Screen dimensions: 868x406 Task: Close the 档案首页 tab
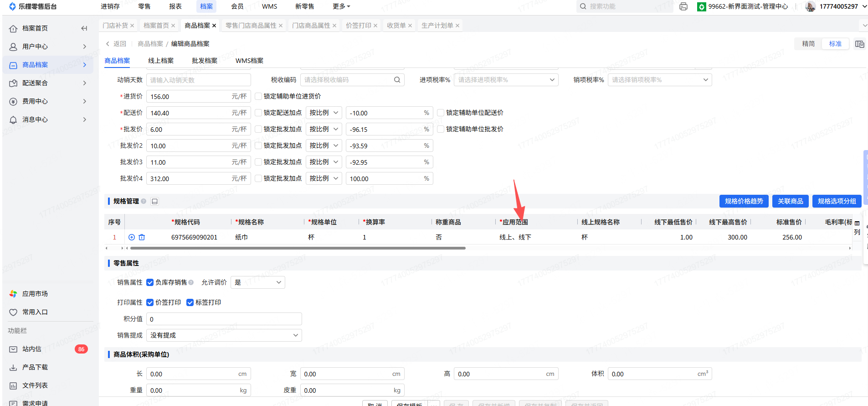173,26
